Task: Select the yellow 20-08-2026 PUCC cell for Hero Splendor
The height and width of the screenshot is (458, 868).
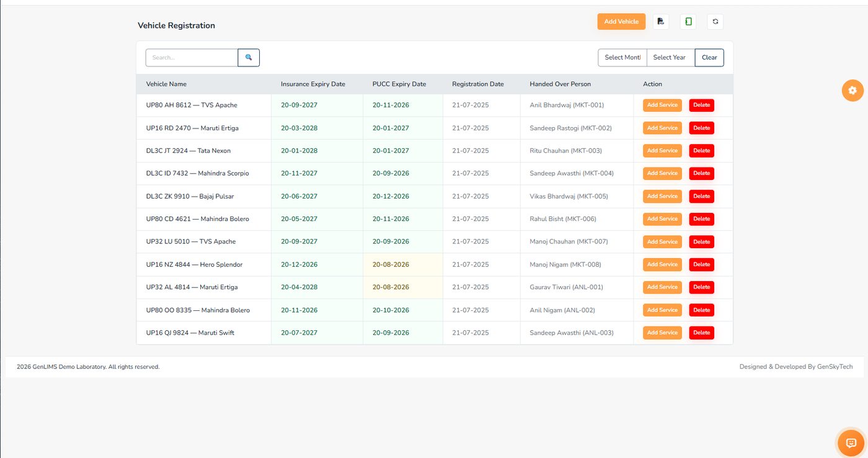Action: pyautogui.click(x=403, y=264)
